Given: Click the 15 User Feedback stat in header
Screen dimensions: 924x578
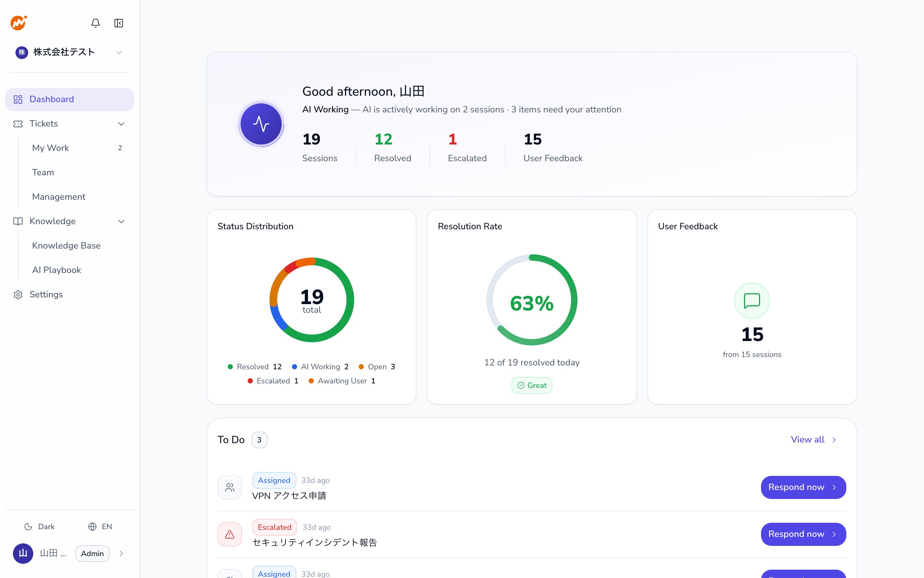Looking at the screenshot, I should pos(553,148).
